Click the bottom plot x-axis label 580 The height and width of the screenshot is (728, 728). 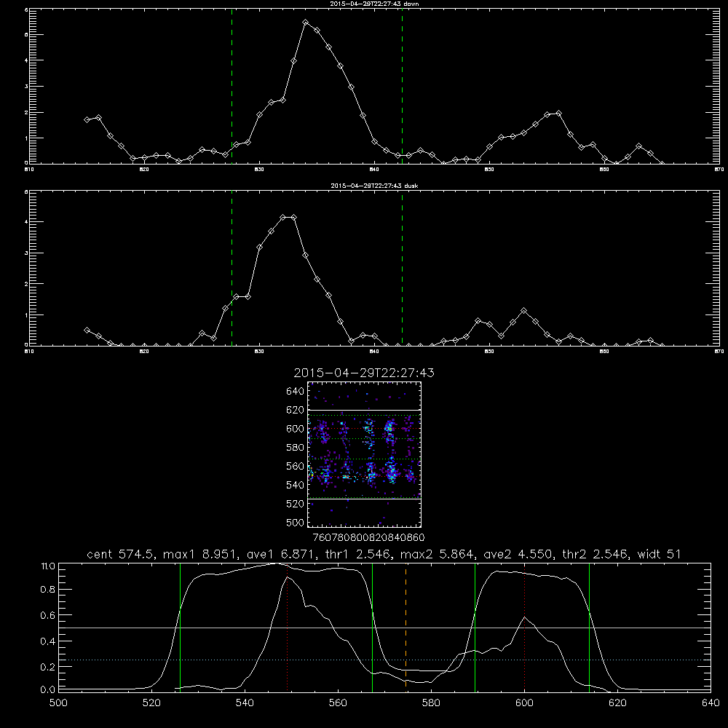431,703
